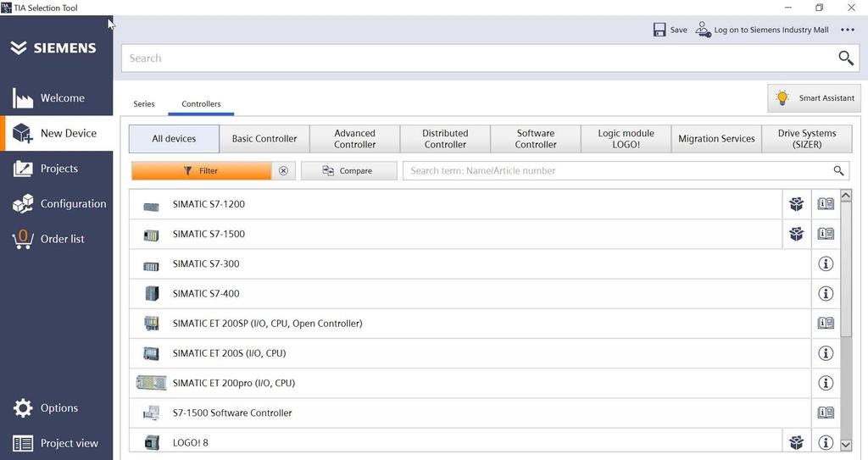Viewport: 868px width, 460px height.
Task: Open the Order list cart
Action: pyautogui.click(x=57, y=239)
